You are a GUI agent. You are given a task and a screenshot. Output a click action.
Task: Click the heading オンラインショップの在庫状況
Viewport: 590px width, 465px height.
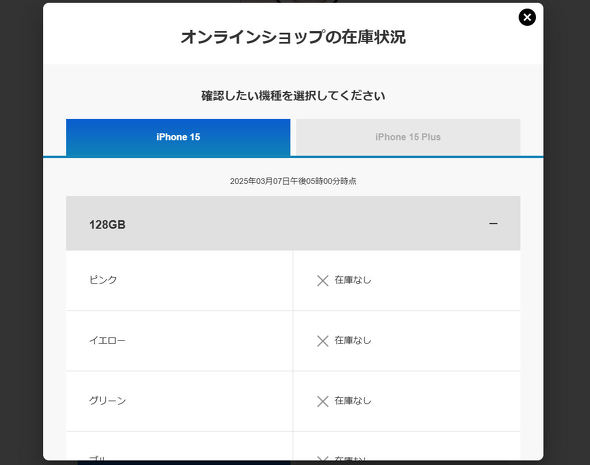(293, 37)
